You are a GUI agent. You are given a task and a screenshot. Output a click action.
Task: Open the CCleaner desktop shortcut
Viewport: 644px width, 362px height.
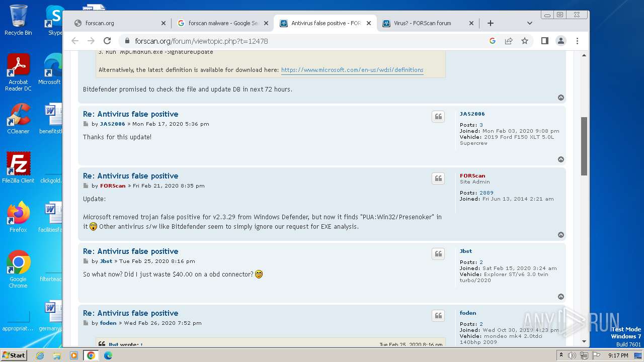pyautogui.click(x=18, y=119)
